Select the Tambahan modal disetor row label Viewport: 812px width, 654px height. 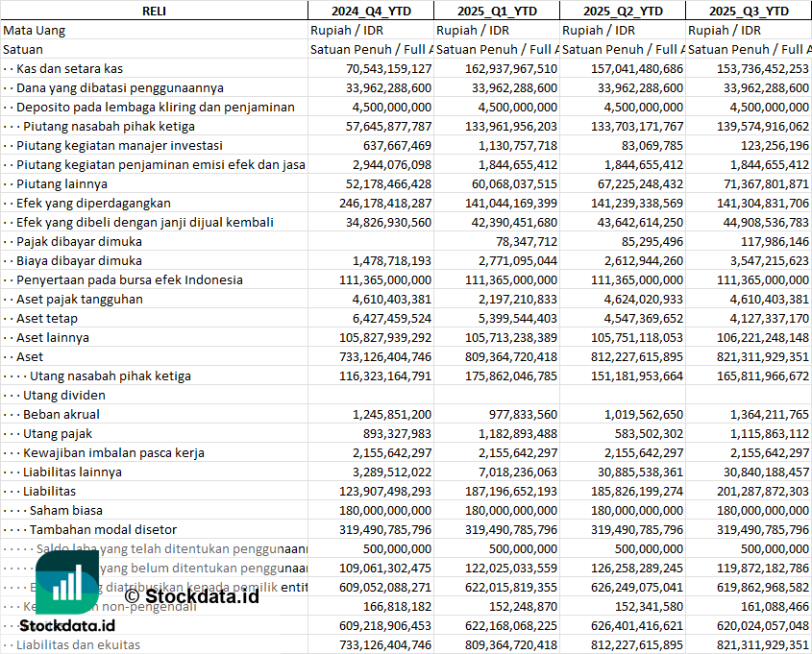[103, 529]
